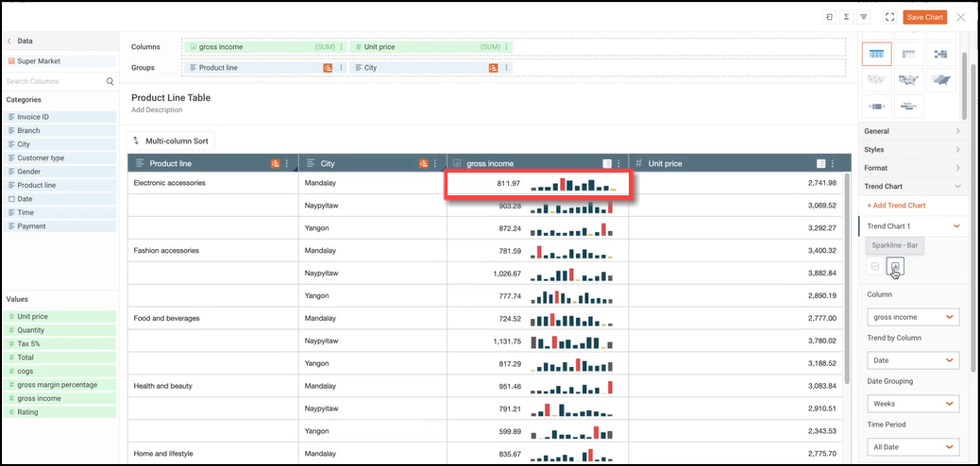Click the Search Columns input field
This screenshot has height=466, width=980.
[x=55, y=81]
